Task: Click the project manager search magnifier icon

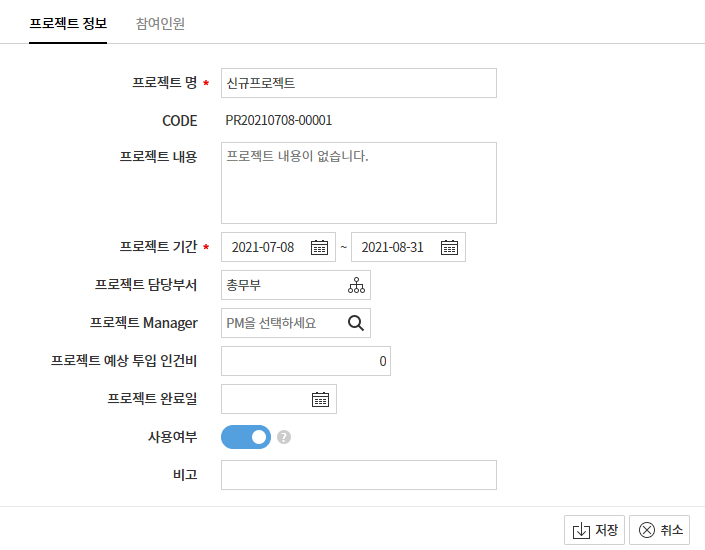Action: coord(357,323)
